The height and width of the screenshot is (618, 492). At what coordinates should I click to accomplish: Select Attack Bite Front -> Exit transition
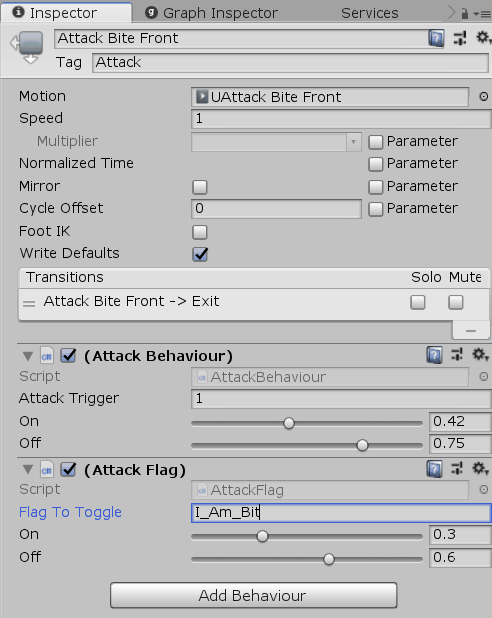point(254,303)
